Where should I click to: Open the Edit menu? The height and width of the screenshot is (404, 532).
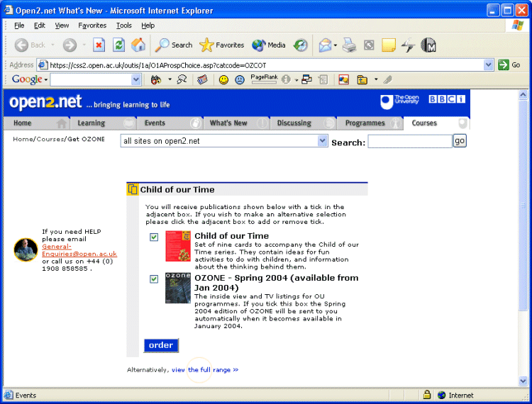39,26
